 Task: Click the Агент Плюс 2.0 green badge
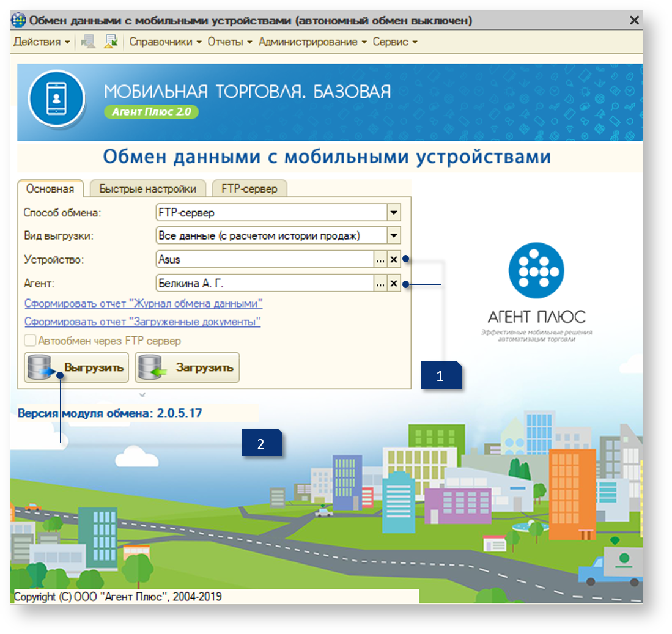click(151, 112)
